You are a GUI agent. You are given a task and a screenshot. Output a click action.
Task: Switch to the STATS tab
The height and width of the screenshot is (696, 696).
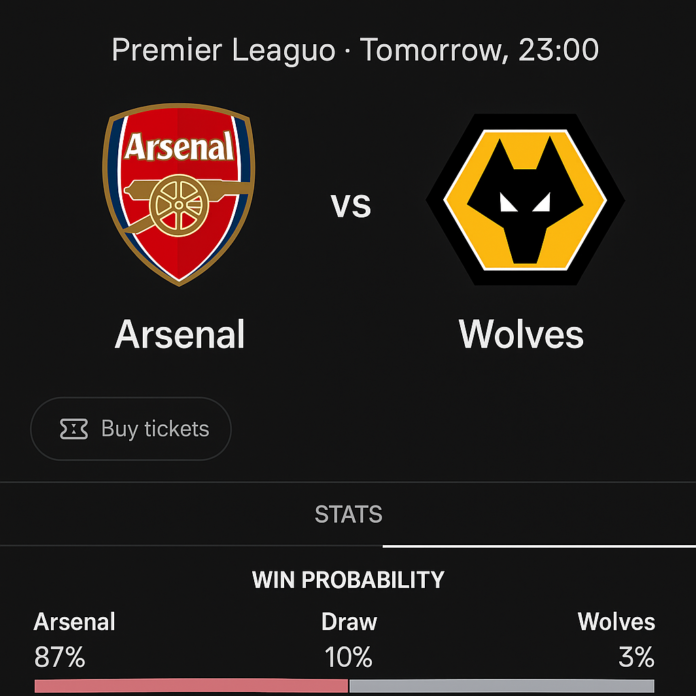pos(348,515)
